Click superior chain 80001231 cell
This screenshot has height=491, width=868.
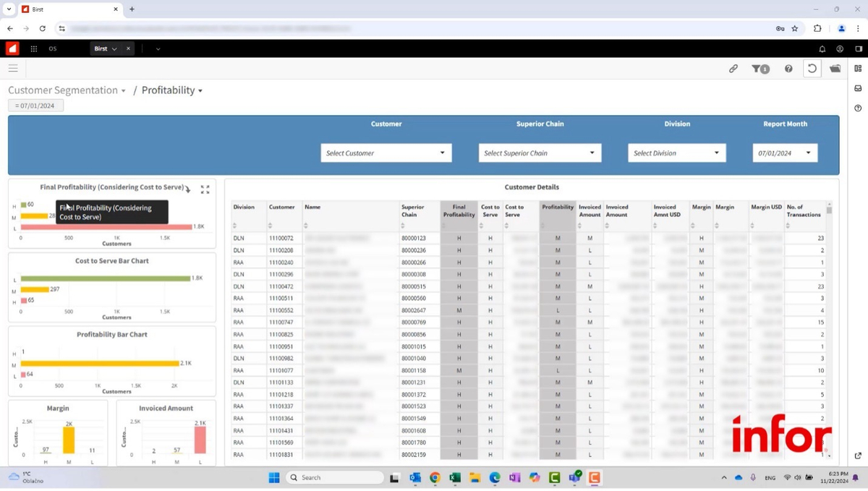coord(414,383)
